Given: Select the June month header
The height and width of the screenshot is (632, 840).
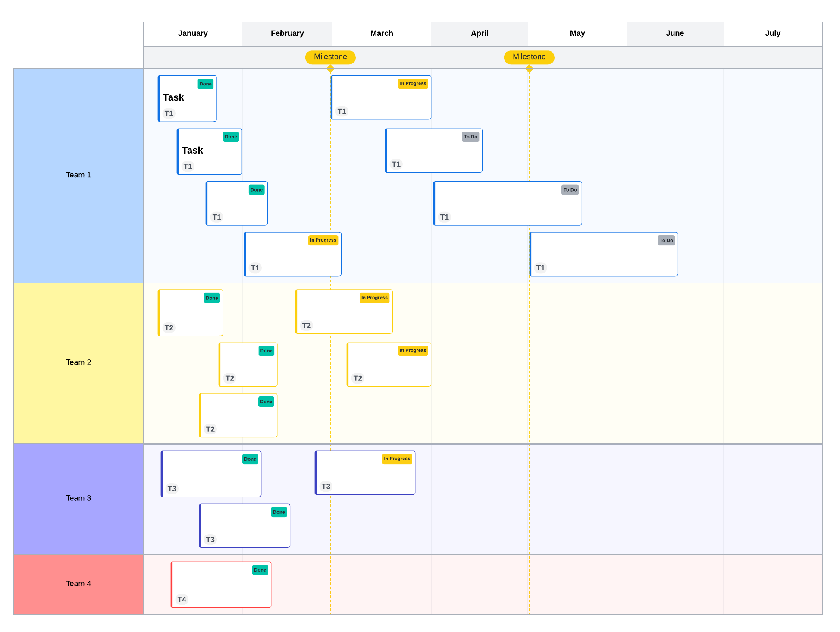Looking at the screenshot, I should 674,34.
